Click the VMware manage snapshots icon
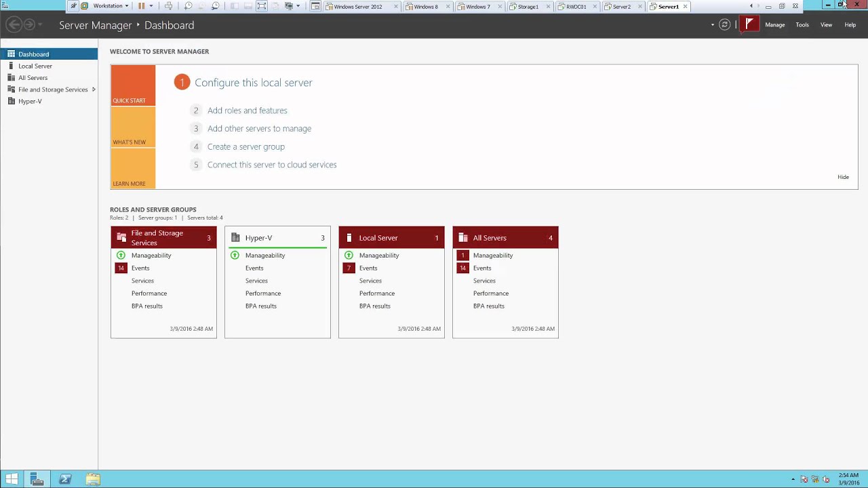868x488 pixels. (216, 6)
